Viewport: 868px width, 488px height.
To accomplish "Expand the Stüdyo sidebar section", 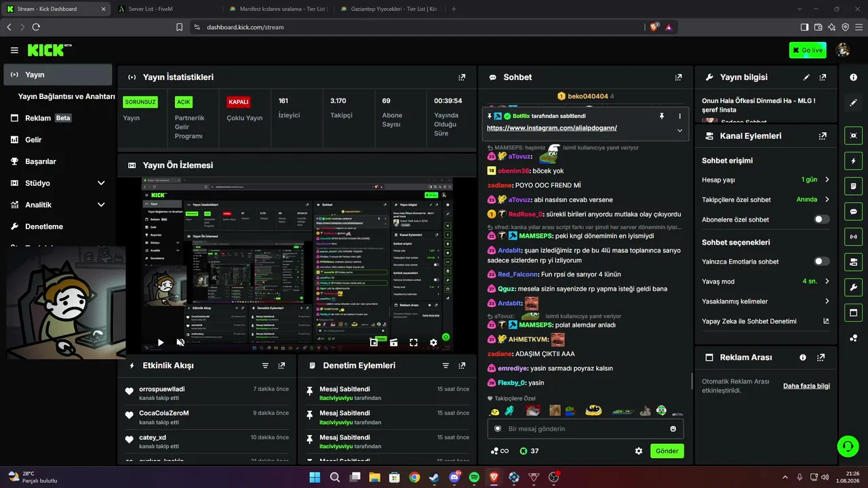I will (101, 183).
